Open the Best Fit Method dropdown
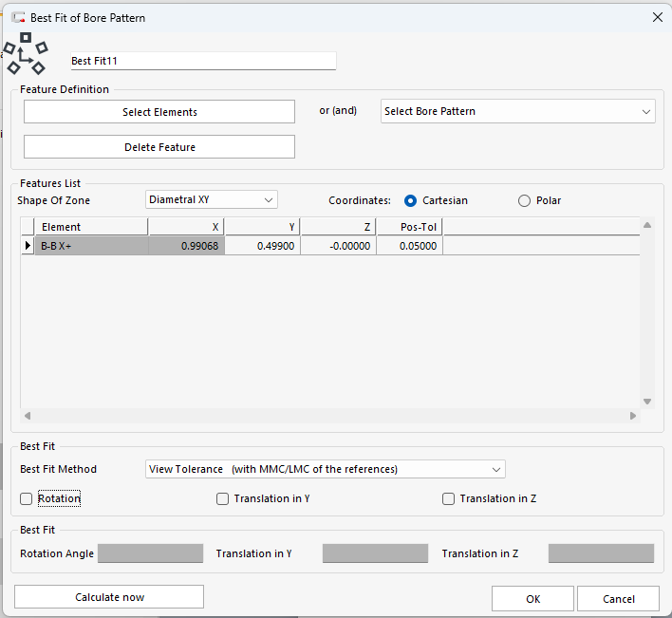This screenshot has height=618, width=672. tap(326, 469)
